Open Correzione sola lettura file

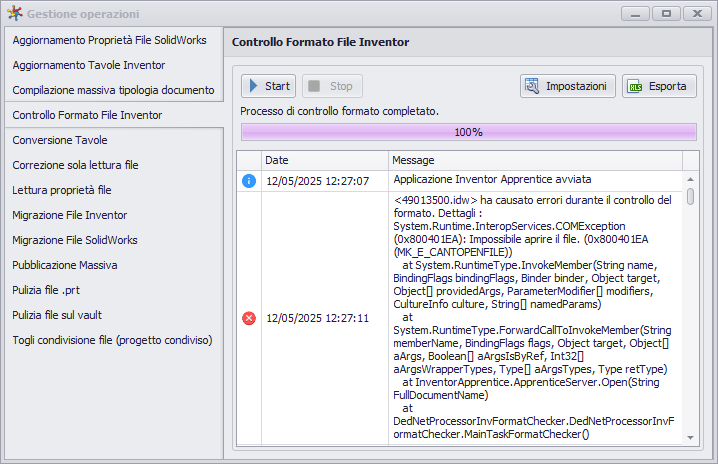click(75, 165)
